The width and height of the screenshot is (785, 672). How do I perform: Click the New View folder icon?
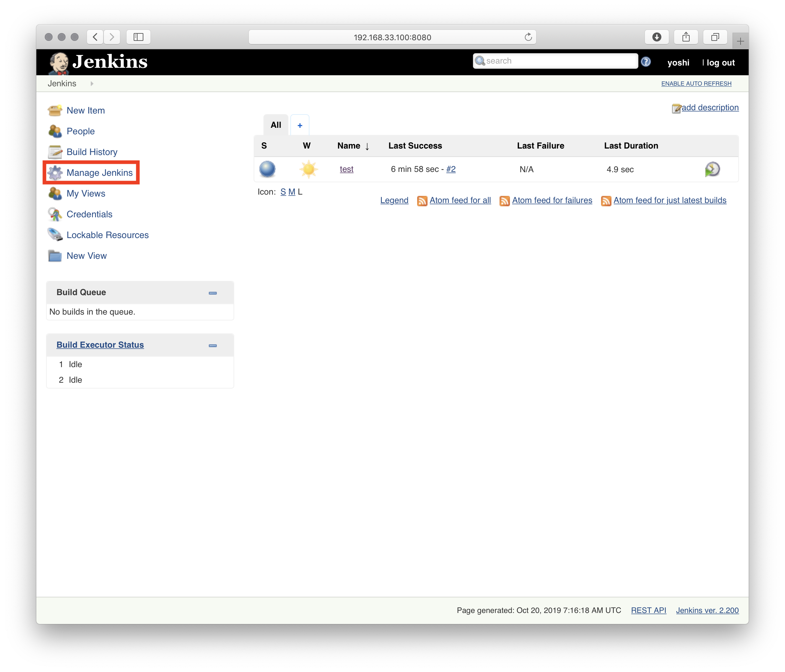55,256
